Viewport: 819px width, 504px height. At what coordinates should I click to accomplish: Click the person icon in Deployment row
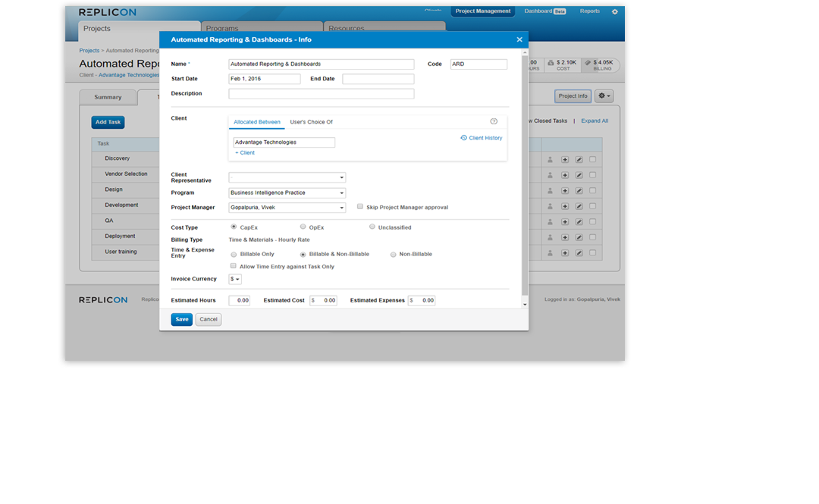[x=550, y=238]
